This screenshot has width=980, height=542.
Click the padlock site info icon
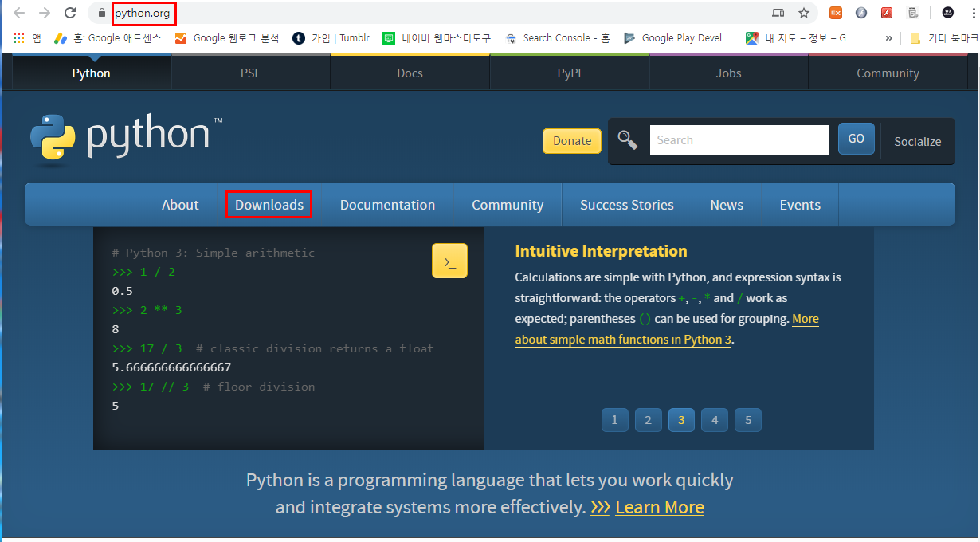pyautogui.click(x=101, y=13)
